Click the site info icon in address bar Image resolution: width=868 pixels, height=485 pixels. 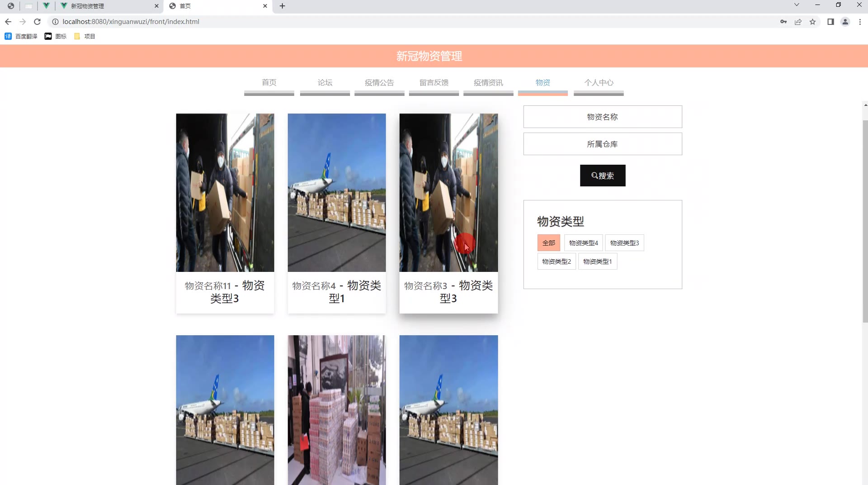[55, 22]
